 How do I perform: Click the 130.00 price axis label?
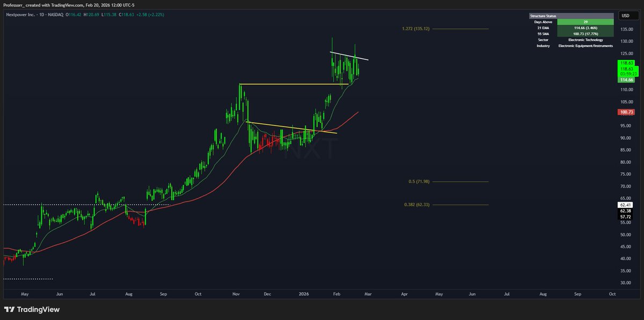626,41
